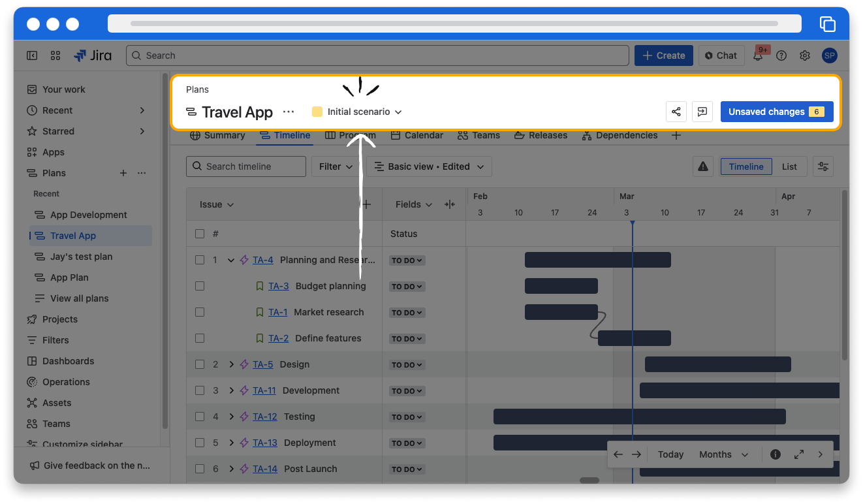Check the box for TA-5 Design
The image size is (863, 504).
pyautogui.click(x=200, y=364)
